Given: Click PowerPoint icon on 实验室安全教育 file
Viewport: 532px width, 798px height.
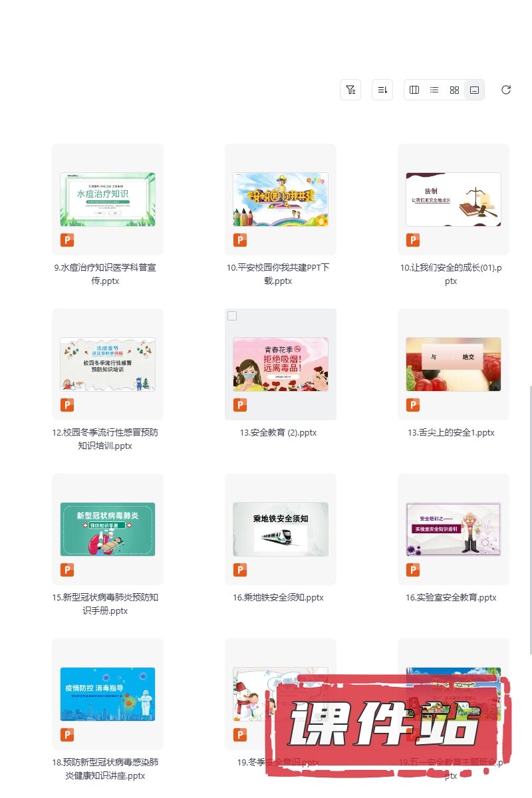Looking at the screenshot, I should pyautogui.click(x=413, y=570).
